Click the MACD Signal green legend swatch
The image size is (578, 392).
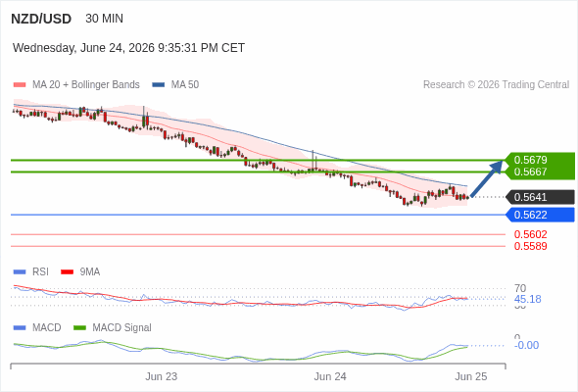79,328
